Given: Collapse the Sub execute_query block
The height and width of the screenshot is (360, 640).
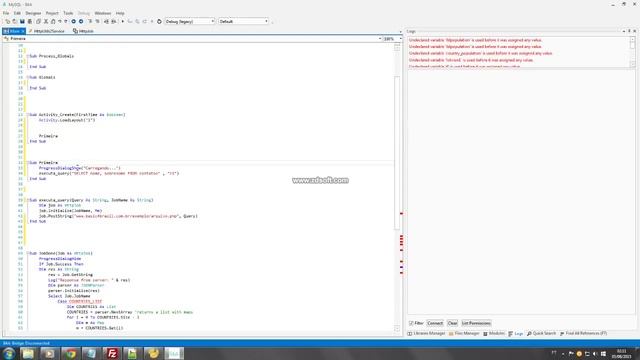Looking at the screenshot, I should tap(28, 200).
